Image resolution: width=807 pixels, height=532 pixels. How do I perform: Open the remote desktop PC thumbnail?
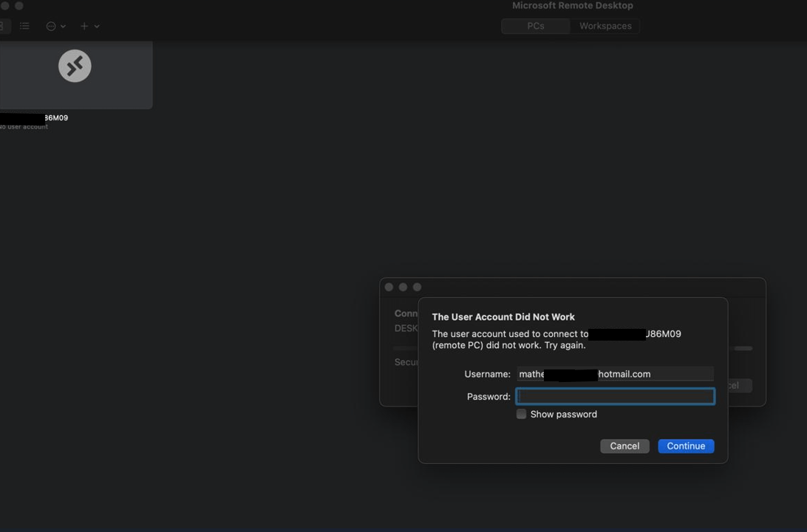[x=75, y=75]
